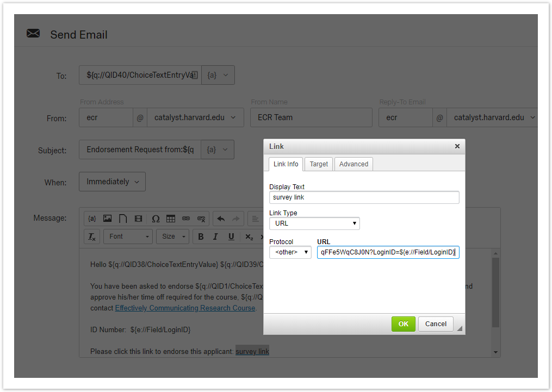Open the Link Type dropdown

pyautogui.click(x=314, y=223)
